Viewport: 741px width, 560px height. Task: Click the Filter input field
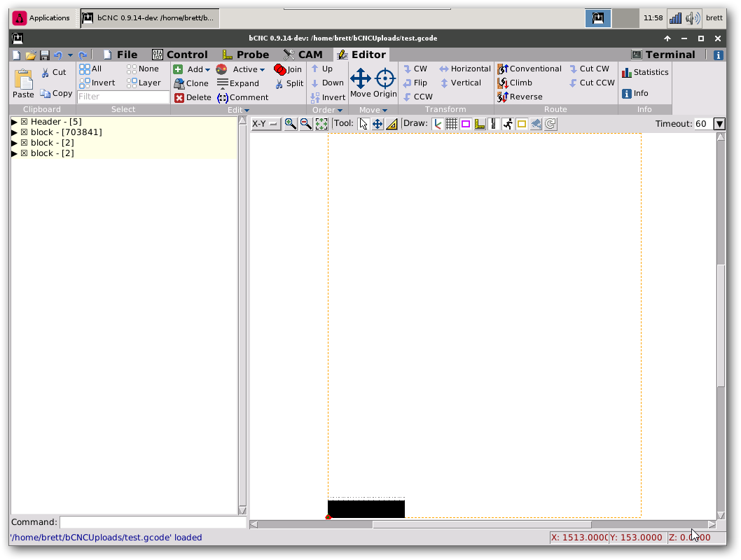tap(123, 97)
